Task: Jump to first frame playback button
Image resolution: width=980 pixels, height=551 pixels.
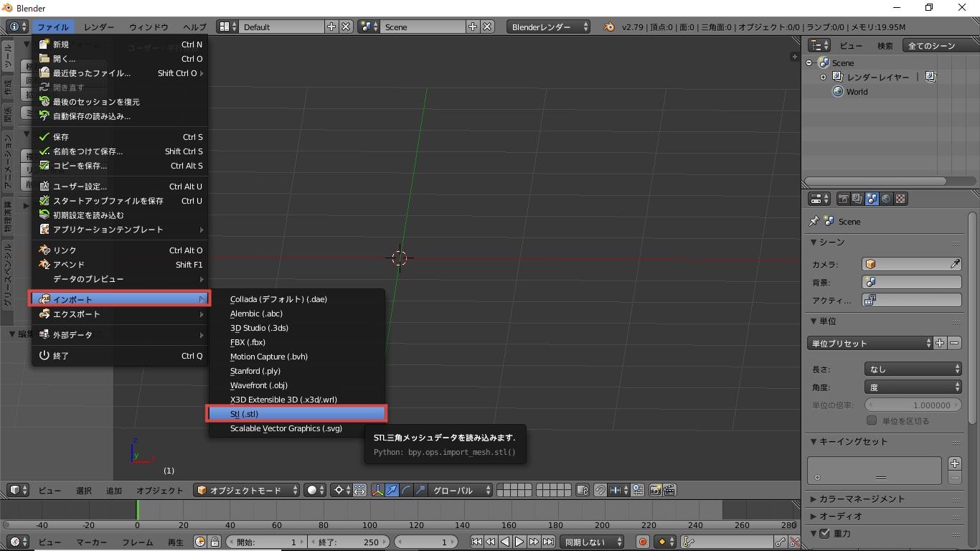Action: [x=476, y=542]
